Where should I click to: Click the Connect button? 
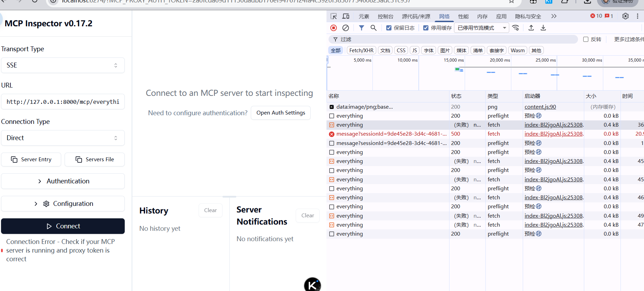click(x=63, y=226)
